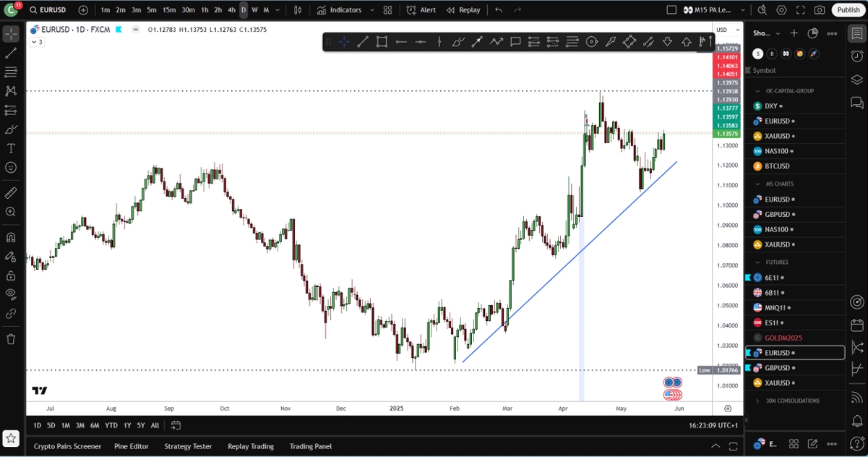Open the indicator templates grid icon
The width and height of the screenshot is (868, 457).
coord(388,10)
